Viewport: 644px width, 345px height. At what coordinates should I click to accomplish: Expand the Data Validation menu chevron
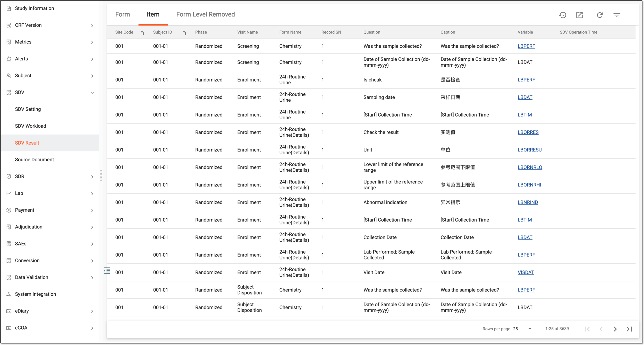click(x=92, y=278)
